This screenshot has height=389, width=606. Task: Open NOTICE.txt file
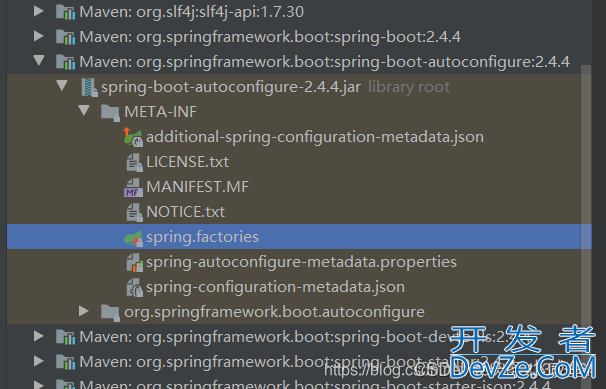(x=186, y=212)
